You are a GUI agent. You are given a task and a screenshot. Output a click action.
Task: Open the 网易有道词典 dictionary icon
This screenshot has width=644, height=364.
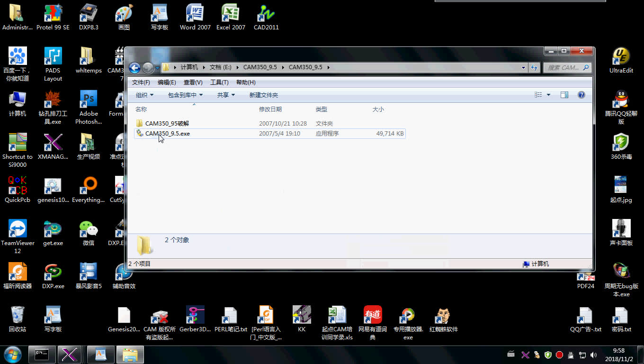373,323
